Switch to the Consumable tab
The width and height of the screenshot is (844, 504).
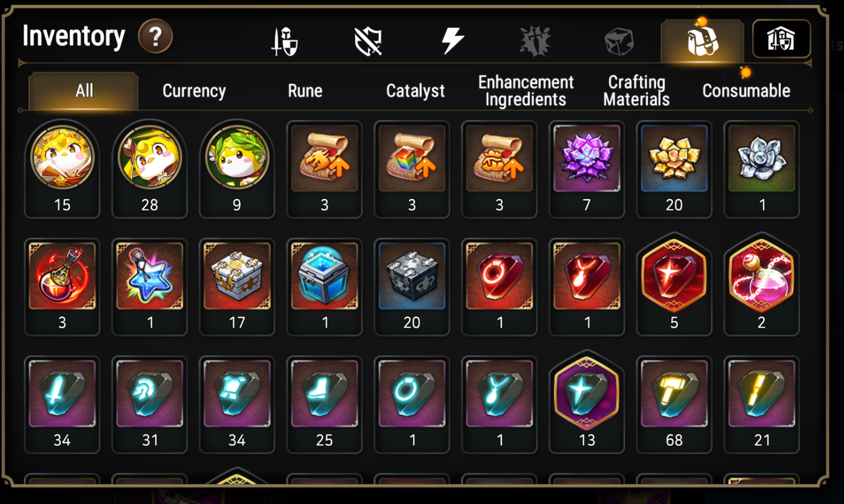point(746,90)
